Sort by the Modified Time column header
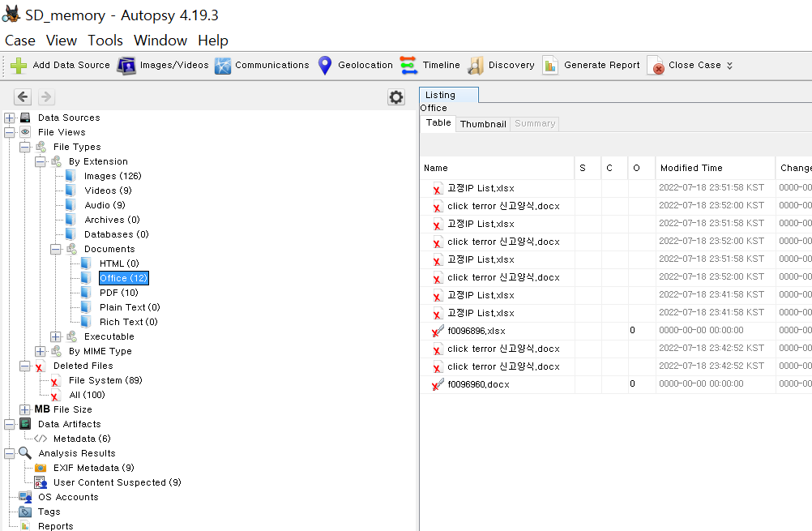 coord(716,168)
